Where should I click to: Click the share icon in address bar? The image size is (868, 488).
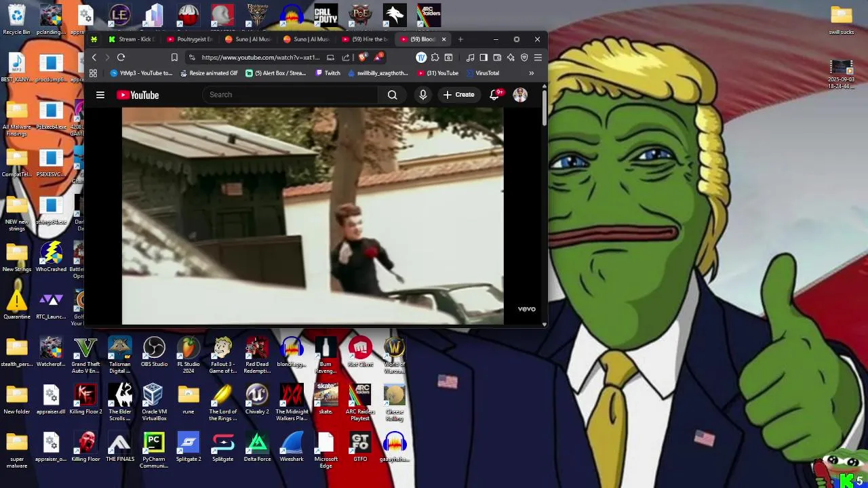346,58
